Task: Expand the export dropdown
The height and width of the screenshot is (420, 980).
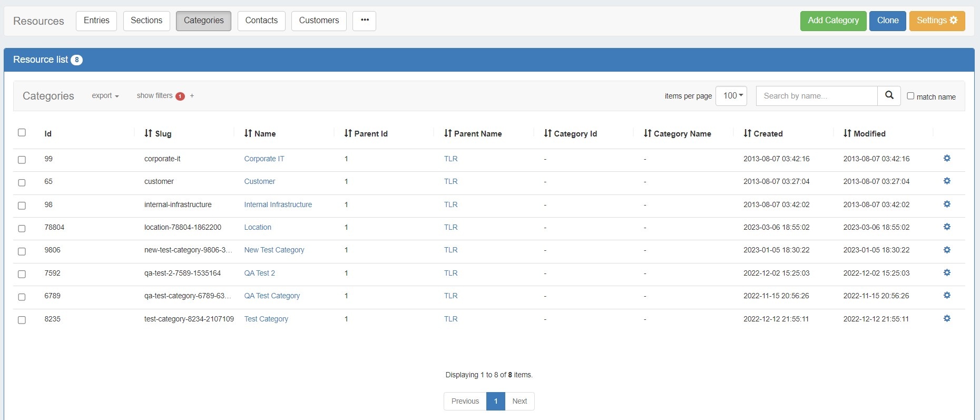Action: [105, 96]
